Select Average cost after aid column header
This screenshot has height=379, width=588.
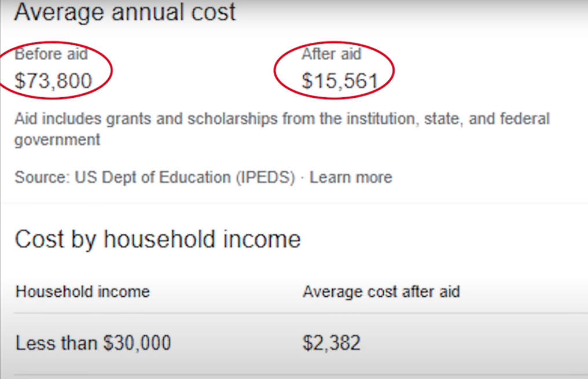381,292
